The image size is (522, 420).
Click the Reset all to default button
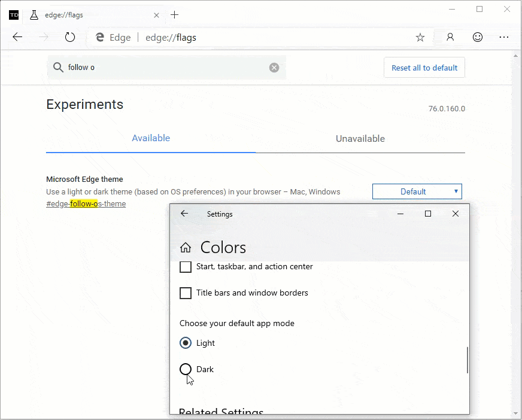[424, 67]
